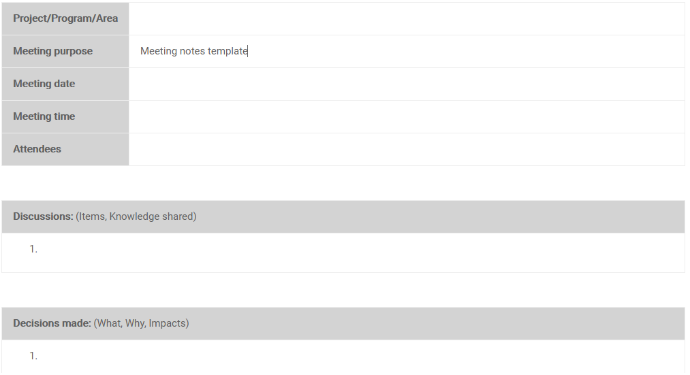The image size is (690, 375).
Task: Click the empty Attendees value cell
Action: pos(407,149)
